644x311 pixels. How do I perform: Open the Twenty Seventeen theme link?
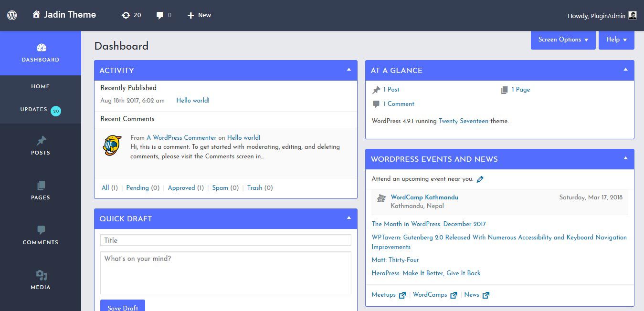click(x=464, y=121)
